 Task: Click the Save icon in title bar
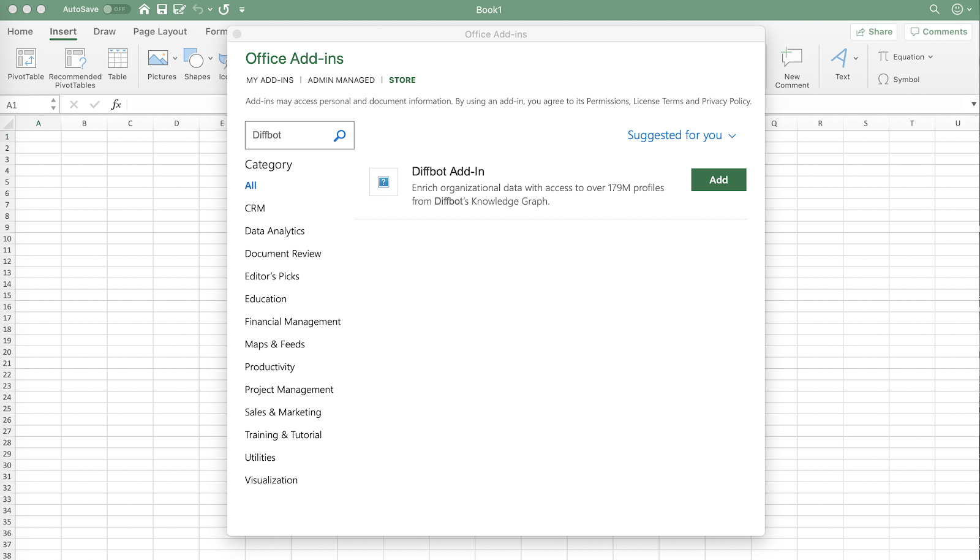pyautogui.click(x=162, y=9)
